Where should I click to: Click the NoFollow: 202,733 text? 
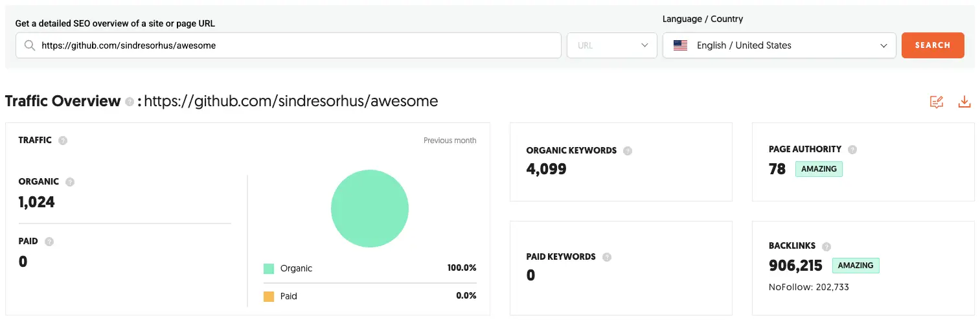(x=809, y=287)
